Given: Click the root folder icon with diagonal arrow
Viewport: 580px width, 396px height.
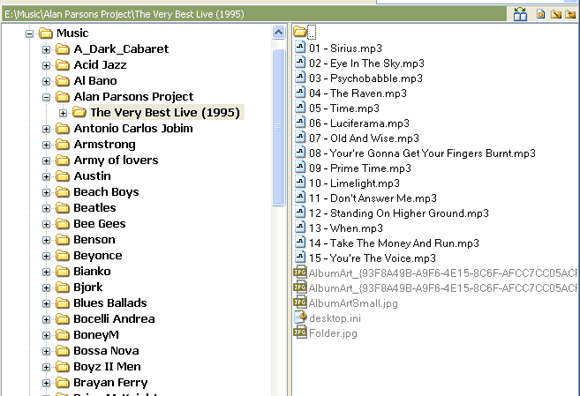Looking at the screenshot, I should coord(556,14).
